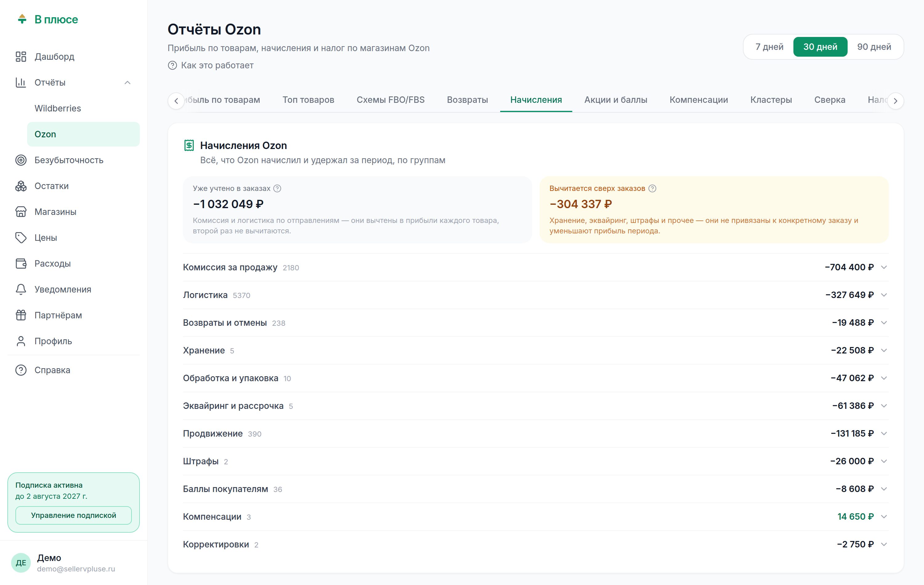Expand the Обработка и упаковка row
The width and height of the screenshot is (924, 585).
coord(536,378)
